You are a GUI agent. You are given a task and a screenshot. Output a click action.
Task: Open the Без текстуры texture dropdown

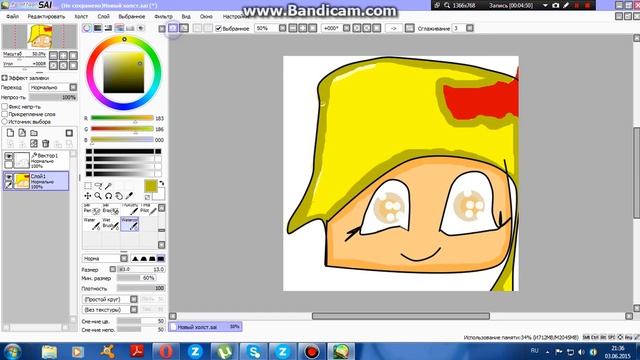pos(110,310)
